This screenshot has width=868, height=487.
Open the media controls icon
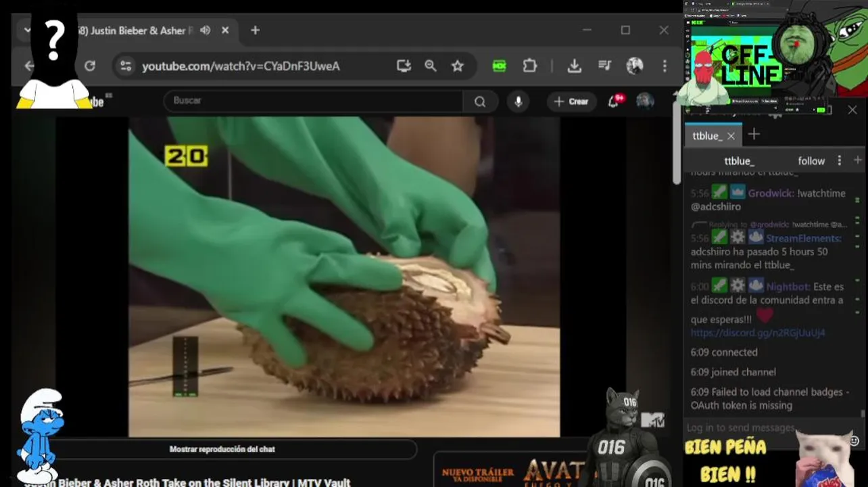click(x=605, y=66)
